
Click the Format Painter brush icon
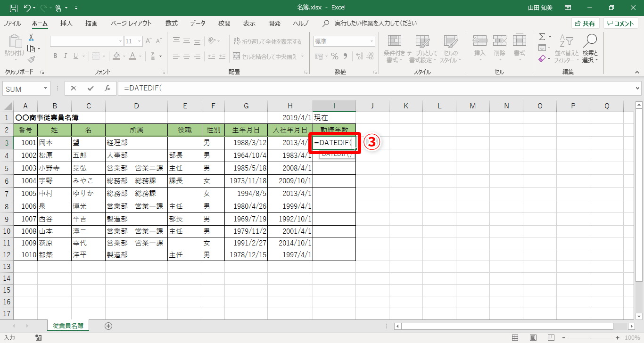click(31, 59)
